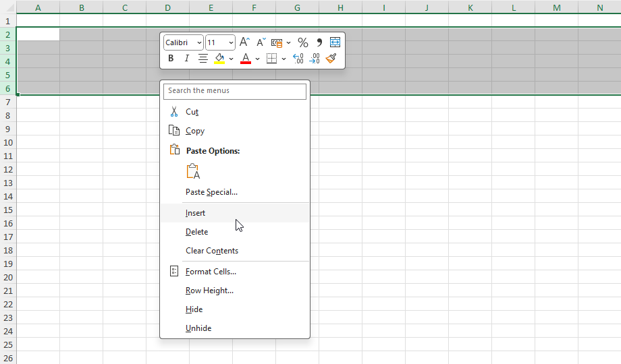This screenshot has width=621, height=364.
Task: Expand the Borders dropdown arrow
Action: 283,59
